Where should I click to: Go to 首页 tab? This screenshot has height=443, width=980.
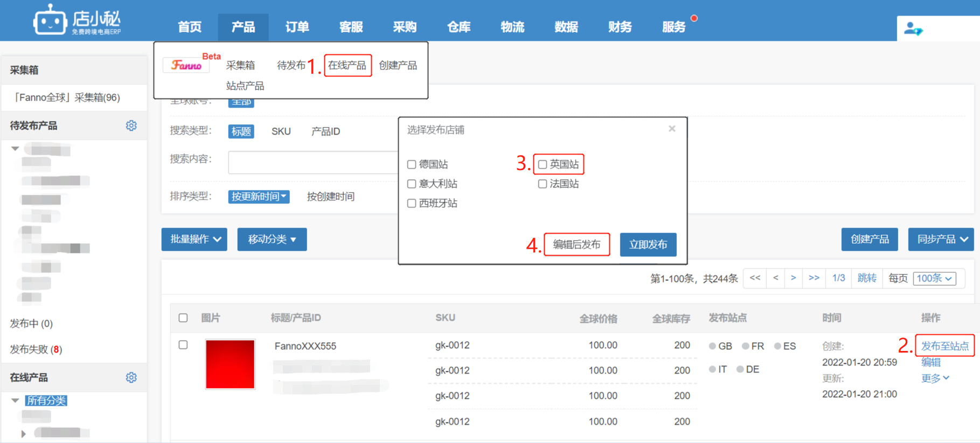tap(190, 27)
